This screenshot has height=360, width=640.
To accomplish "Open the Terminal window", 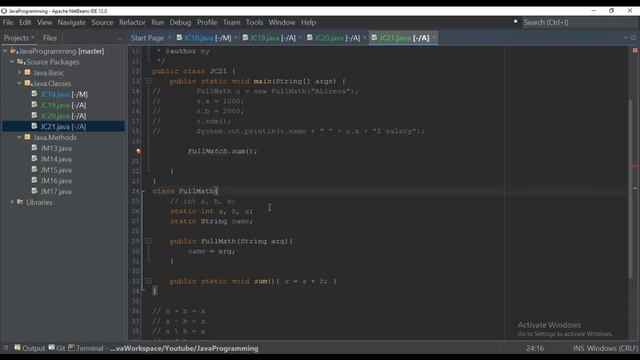I will click(86, 348).
